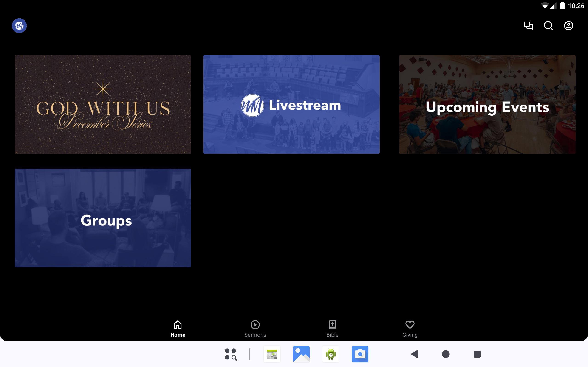The image size is (588, 367).
Task: Launch the Gallery photos app in taskbar
Action: pos(301,354)
